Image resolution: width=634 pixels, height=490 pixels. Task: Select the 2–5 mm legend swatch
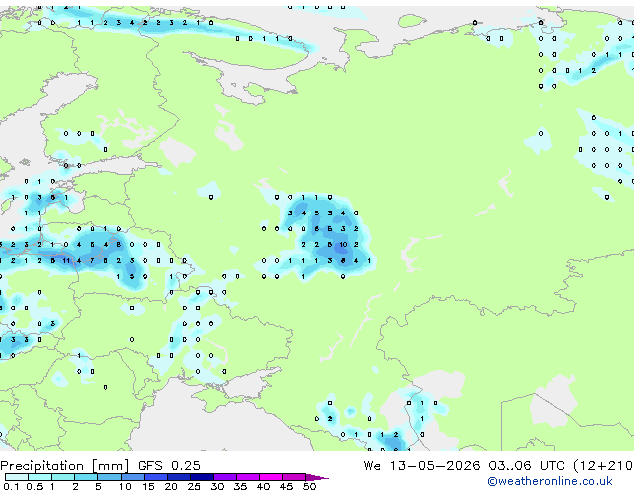[86, 477]
